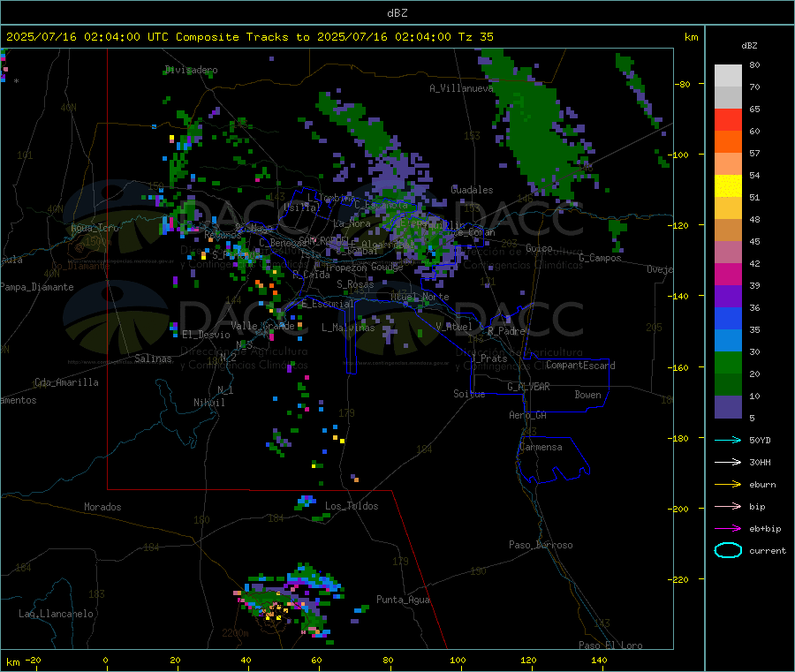
Task: Select the slate purple 5–10 dBZ swatch
Action: 728,407
